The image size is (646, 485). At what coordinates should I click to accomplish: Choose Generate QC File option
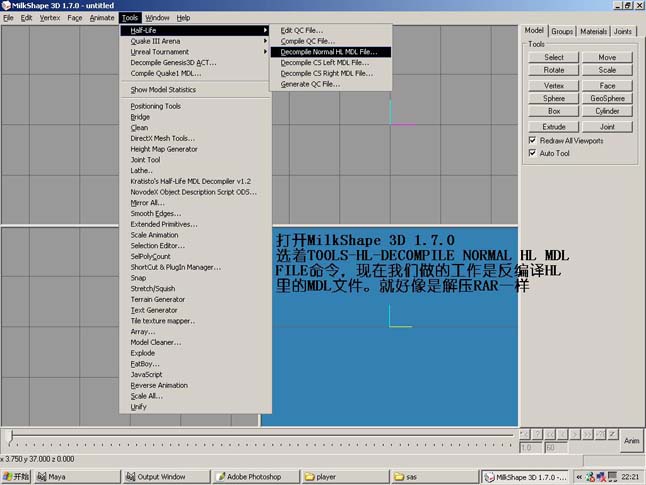tap(331, 84)
